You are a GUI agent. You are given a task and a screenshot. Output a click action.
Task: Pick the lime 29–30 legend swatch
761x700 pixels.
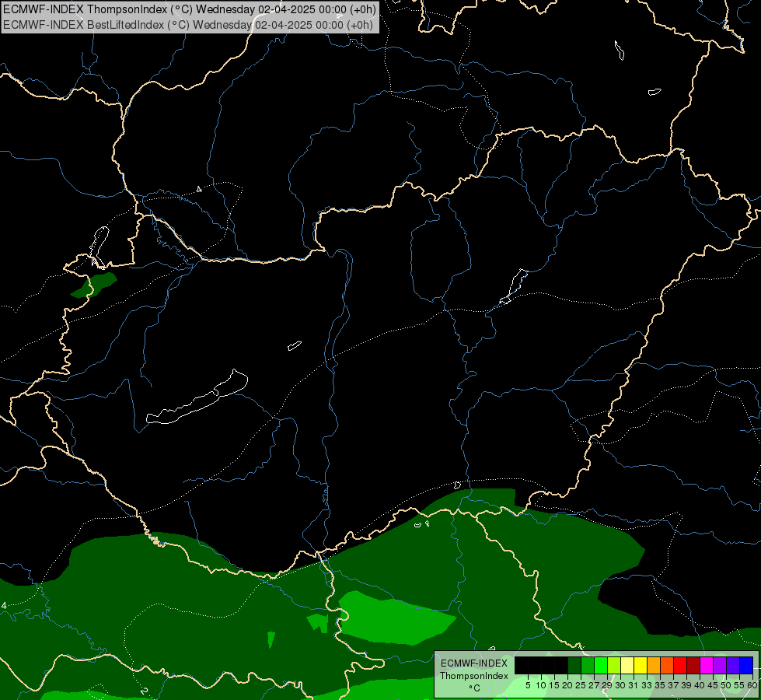tap(614, 665)
